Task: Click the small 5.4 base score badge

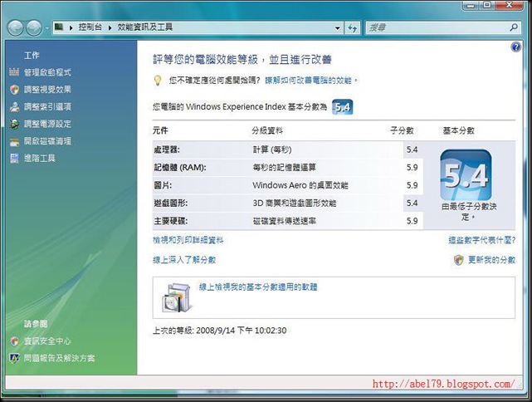Action: point(342,107)
